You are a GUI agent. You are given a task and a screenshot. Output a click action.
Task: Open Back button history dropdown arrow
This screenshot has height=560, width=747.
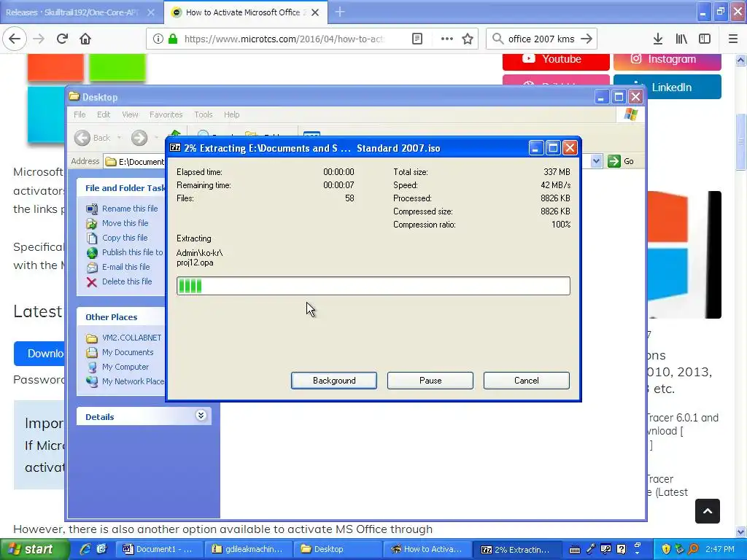coord(119,138)
